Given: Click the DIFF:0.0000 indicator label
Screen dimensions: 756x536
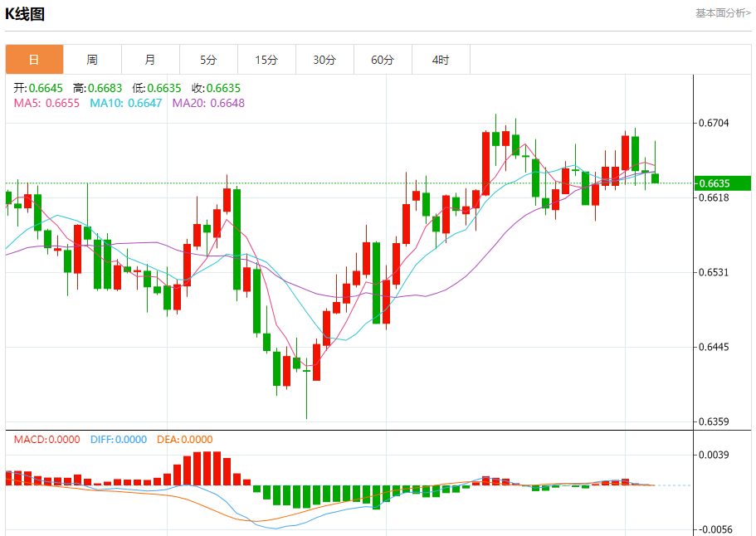Looking at the screenshot, I should click(x=119, y=440).
